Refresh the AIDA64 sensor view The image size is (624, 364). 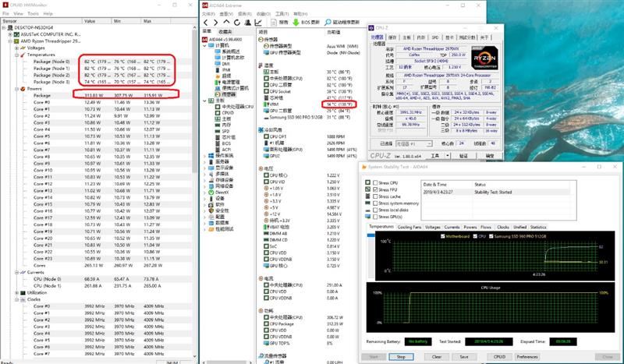[237, 23]
